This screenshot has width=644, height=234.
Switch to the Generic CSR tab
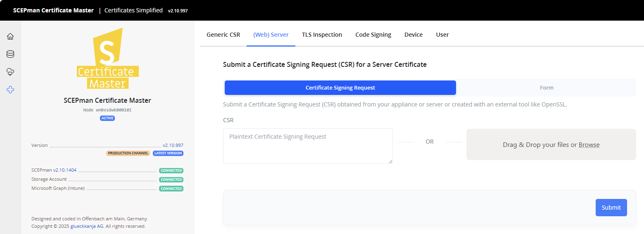[x=223, y=35]
